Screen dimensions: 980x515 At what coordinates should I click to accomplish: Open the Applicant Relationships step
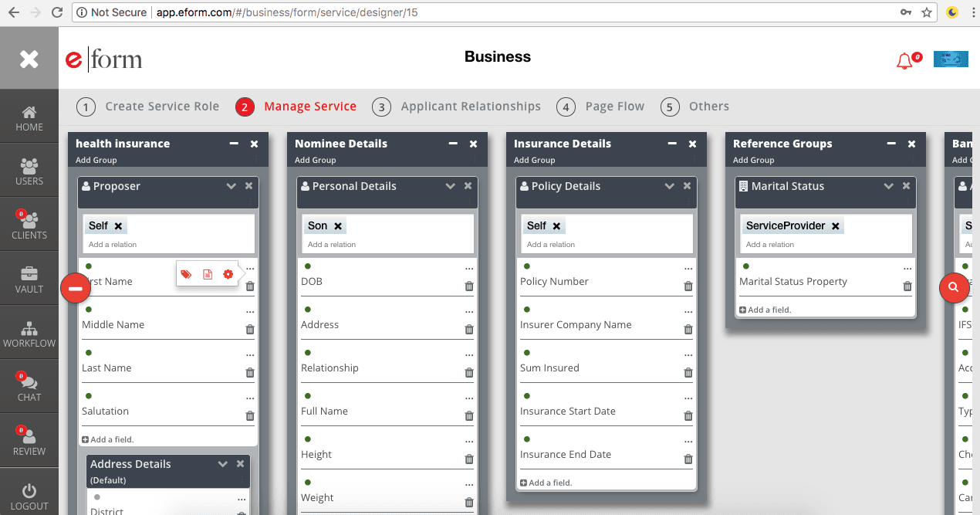(471, 106)
